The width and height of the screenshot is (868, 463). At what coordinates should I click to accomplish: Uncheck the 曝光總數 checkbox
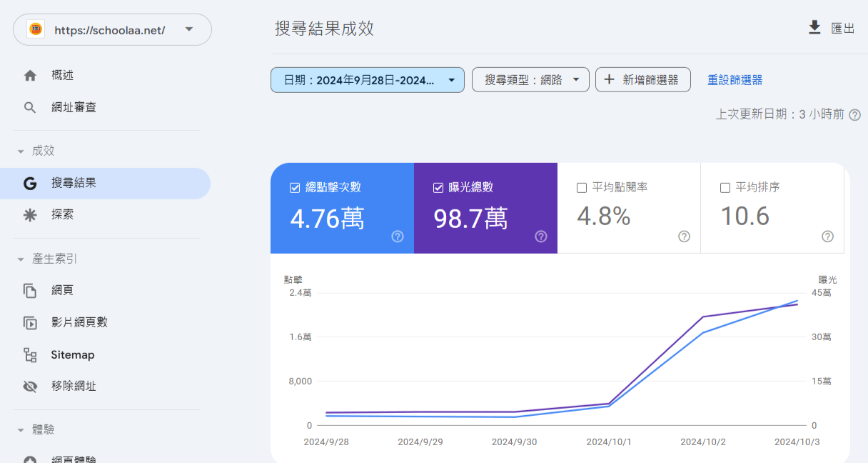click(438, 188)
